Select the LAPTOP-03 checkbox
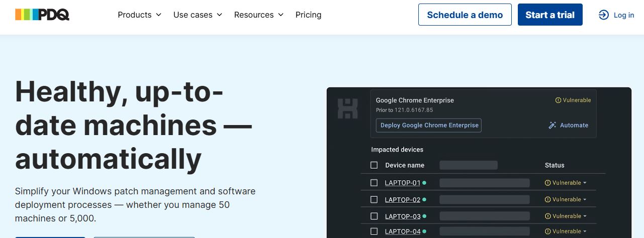644x238 pixels. coord(374,216)
